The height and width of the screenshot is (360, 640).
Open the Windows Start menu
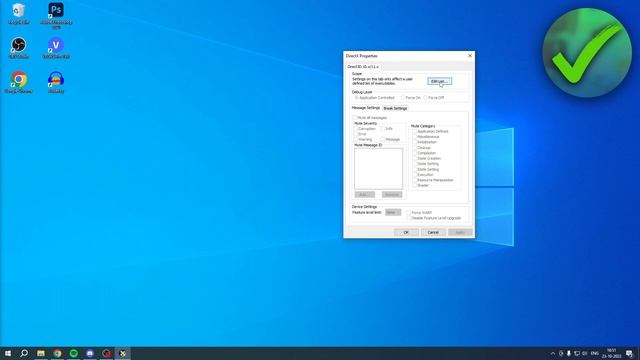(x=8, y=353)
